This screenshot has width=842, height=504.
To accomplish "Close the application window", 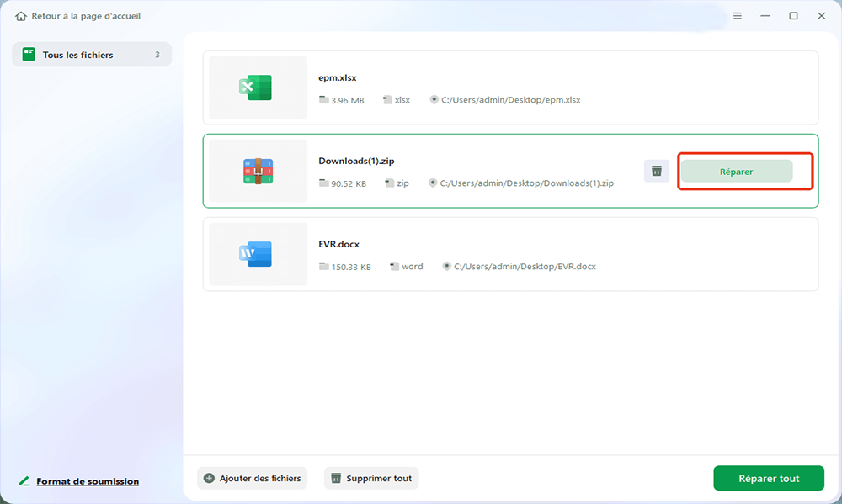I will [821, 16].
